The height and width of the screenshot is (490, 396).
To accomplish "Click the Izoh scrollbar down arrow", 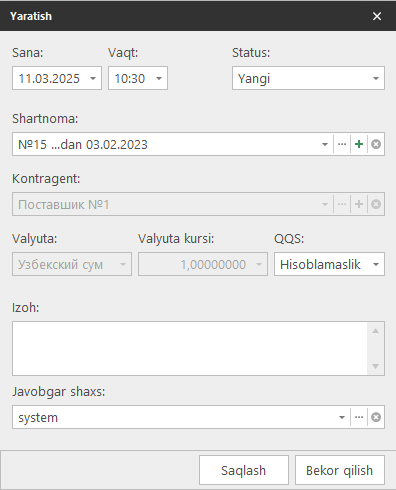I will [x=376, y=366].
